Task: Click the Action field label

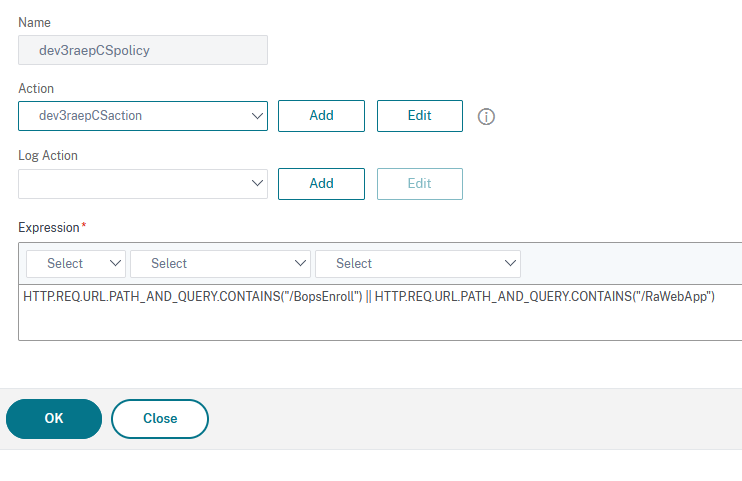Action: click(x=36, y=88)
